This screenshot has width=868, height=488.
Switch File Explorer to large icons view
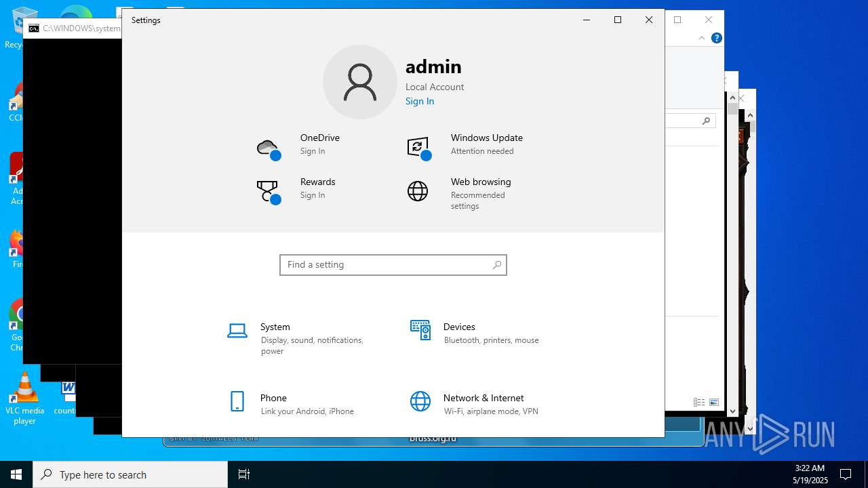point(714,402)
